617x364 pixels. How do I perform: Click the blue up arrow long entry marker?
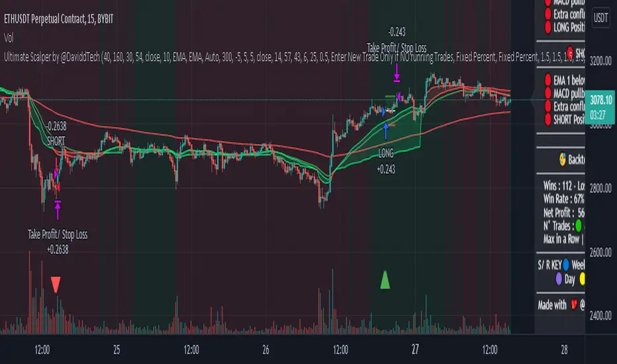coord(385,132)
